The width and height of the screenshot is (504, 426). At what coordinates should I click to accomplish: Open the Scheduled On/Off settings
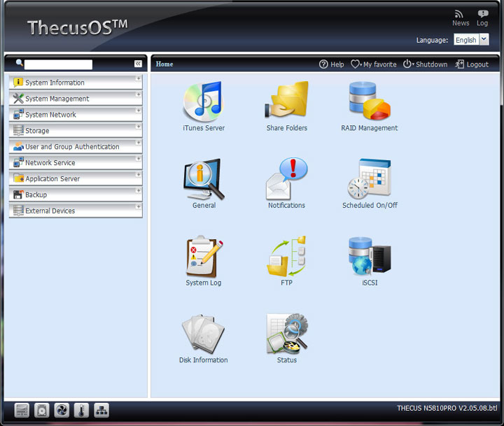[369, 180]
